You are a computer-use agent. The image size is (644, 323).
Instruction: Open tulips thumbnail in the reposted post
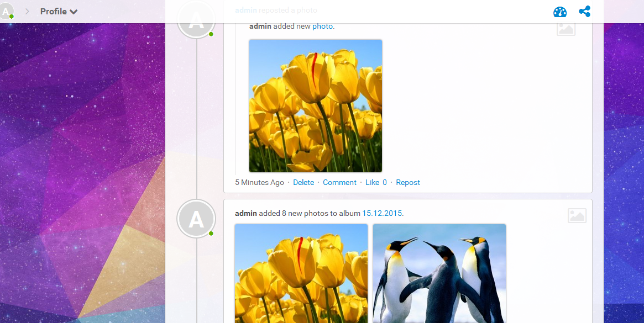[x=316, y=106]
